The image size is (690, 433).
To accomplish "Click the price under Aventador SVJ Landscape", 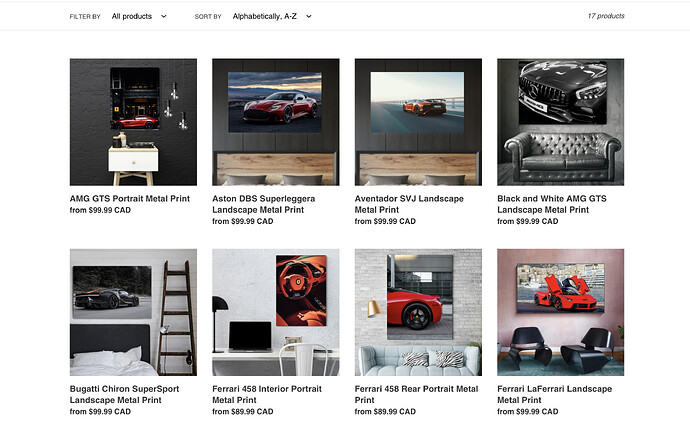I will coord(385,221).
